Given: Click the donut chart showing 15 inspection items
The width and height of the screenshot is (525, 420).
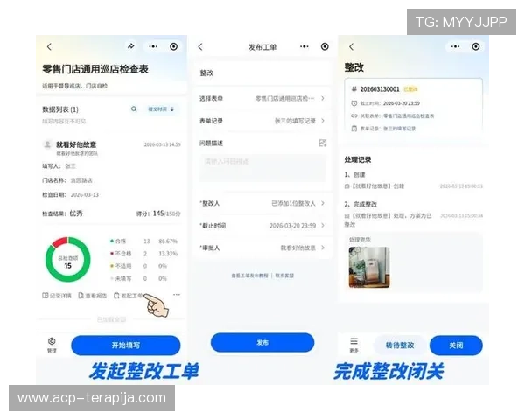Looking at the screenshot, I should click(68, 260).
